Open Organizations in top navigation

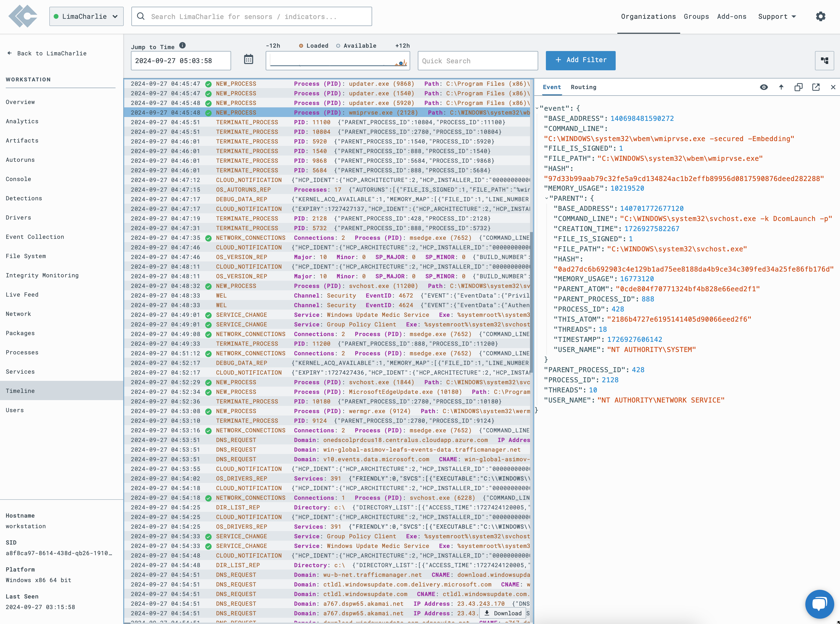click(x=648, y=17)
